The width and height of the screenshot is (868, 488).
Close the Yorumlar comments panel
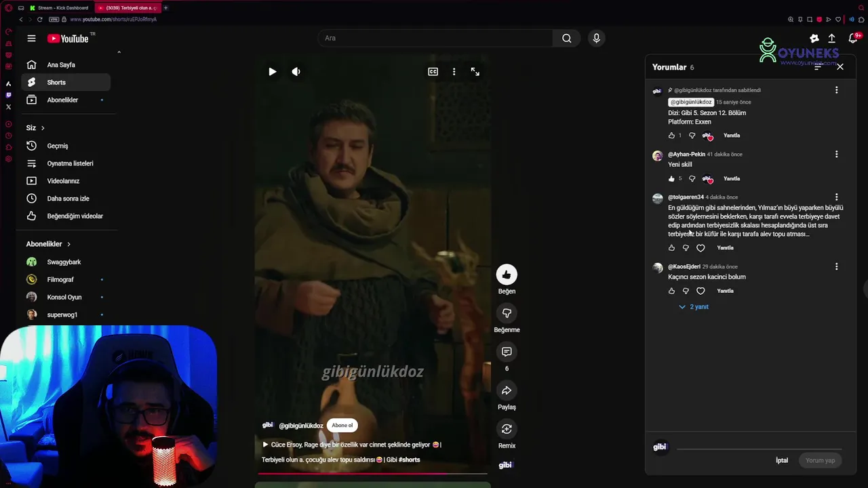point(840,67)
